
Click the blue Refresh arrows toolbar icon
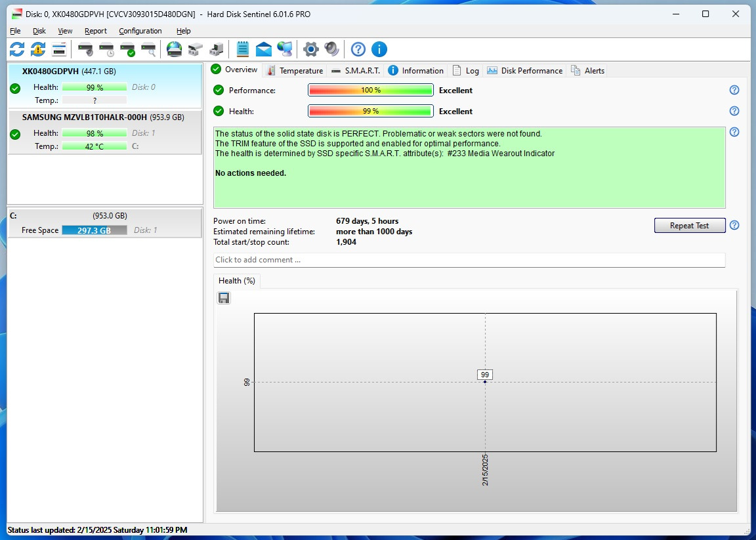[17, 49]
